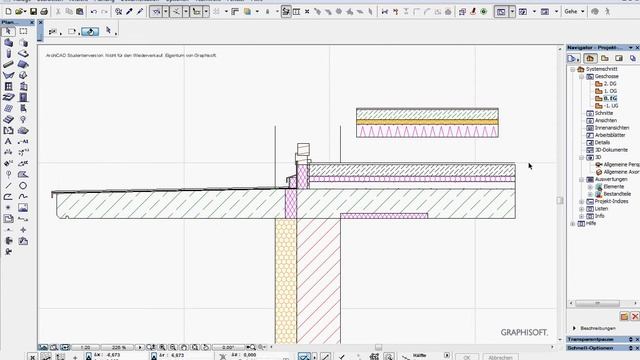The image size is (640, 360).
Task: Select the Beam tool in toolbox
Action: (x=8, y=64)
